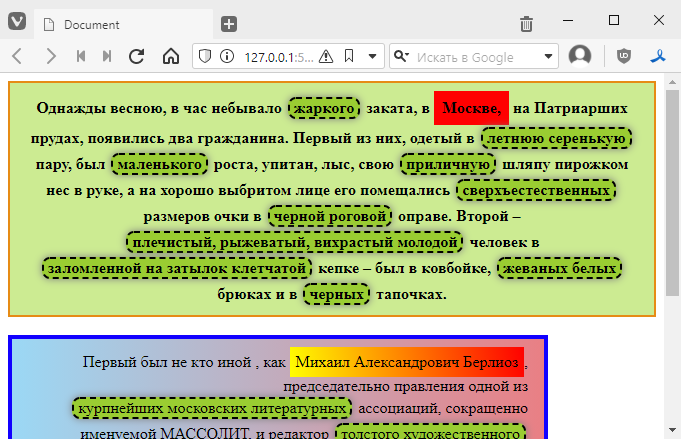
Task: Open the closed tabs trash bin
Action: 526,24
